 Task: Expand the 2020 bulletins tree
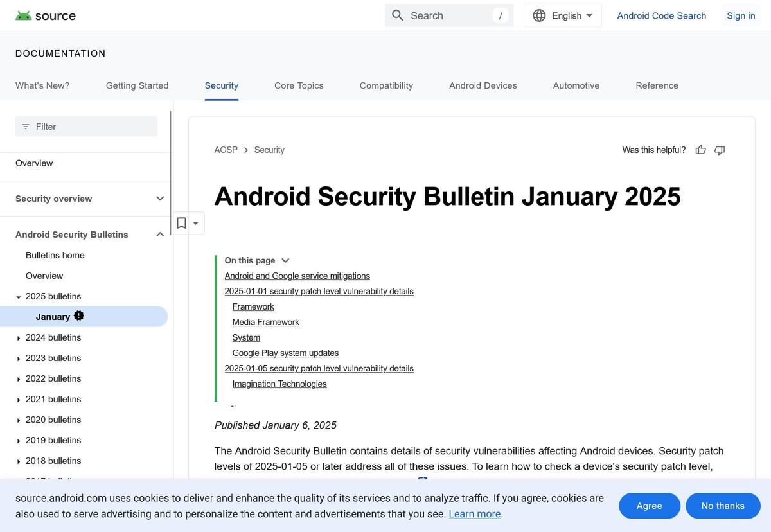click(x=19, y=420)
